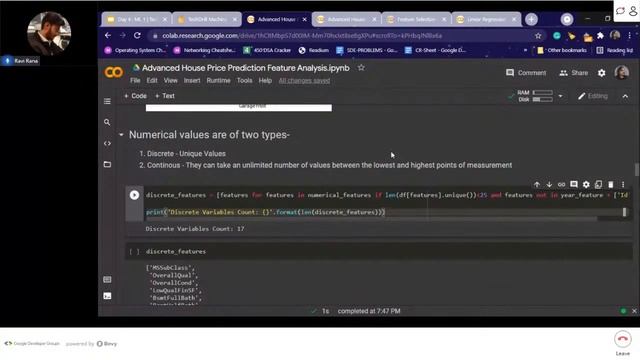Click the notebook vertical scrollbar
Image resolution: width=640 pixels, height=360 pixels.
(637, 169)
